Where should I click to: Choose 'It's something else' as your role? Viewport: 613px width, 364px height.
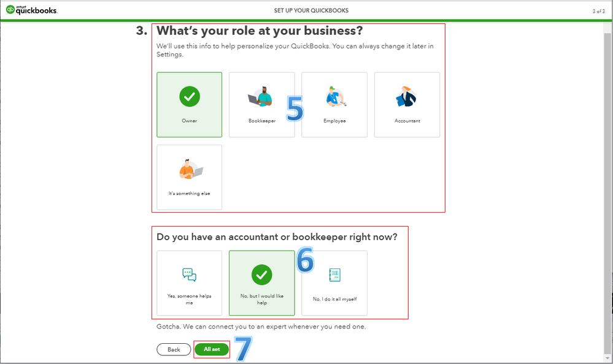[189, 177]
